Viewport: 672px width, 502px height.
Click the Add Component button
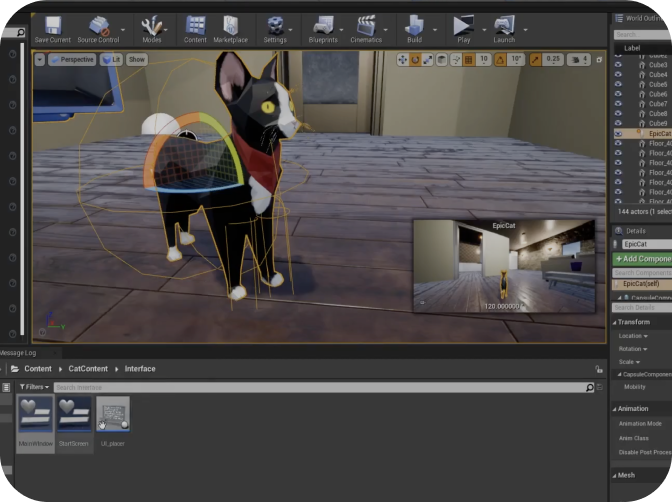[642, 259]
